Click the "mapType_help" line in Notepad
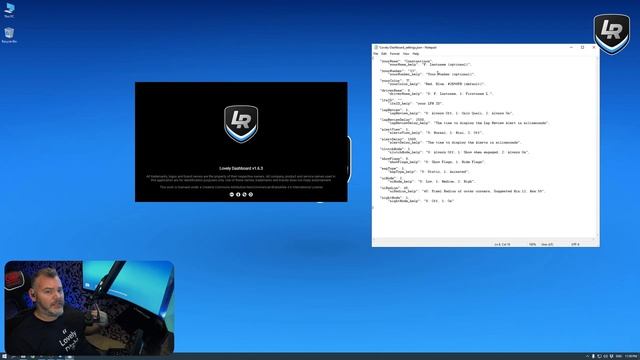This screenshot has width=640, height=360. 429,172
